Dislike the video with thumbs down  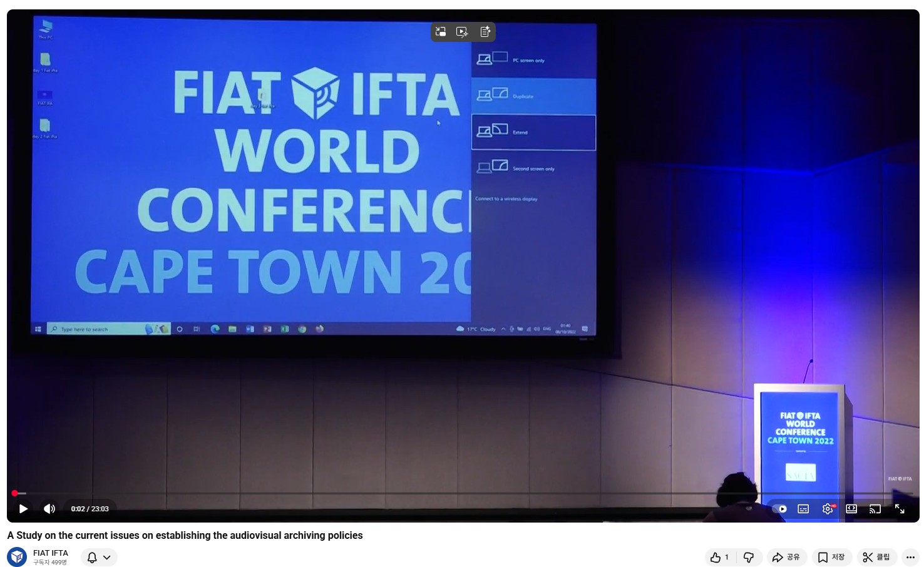click(749, 557)
